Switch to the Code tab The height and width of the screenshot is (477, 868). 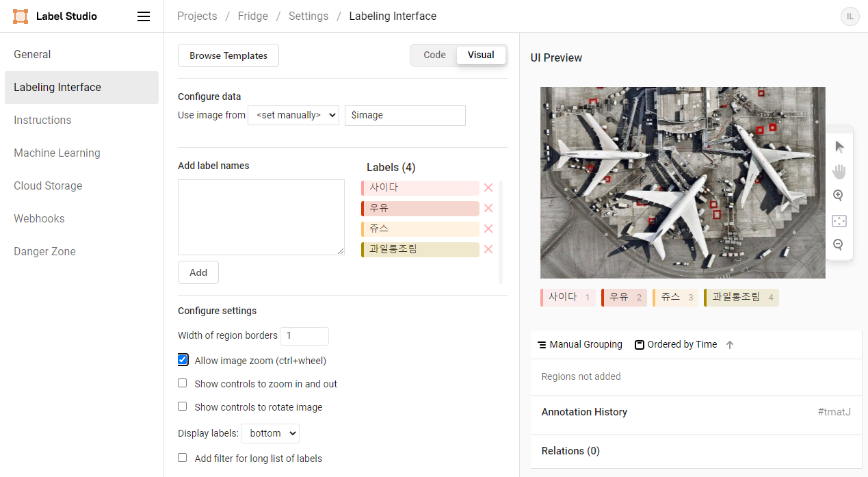[434, 55]
